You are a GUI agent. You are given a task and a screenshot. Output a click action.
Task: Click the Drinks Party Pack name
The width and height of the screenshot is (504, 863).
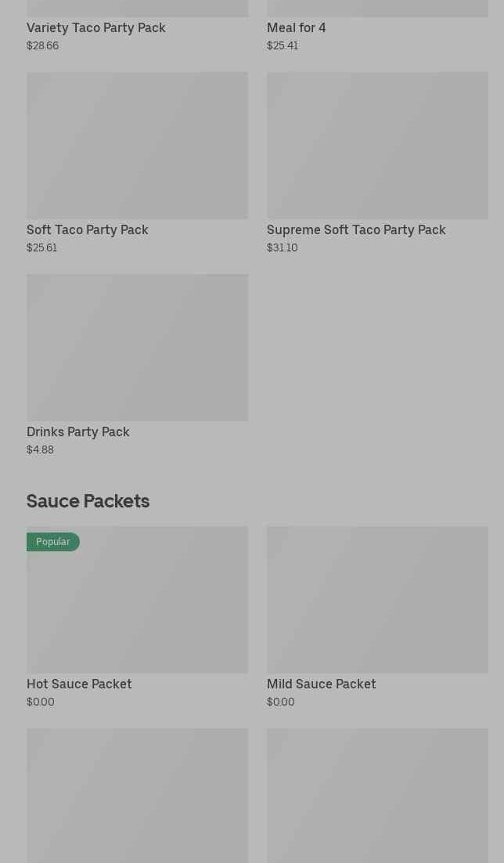tap(78, 432)
